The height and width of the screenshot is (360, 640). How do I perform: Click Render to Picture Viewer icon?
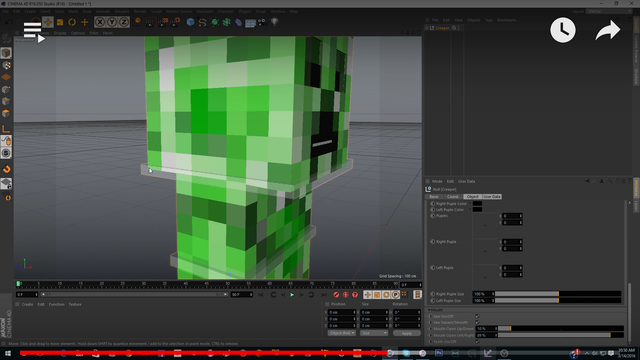point(163,22)
